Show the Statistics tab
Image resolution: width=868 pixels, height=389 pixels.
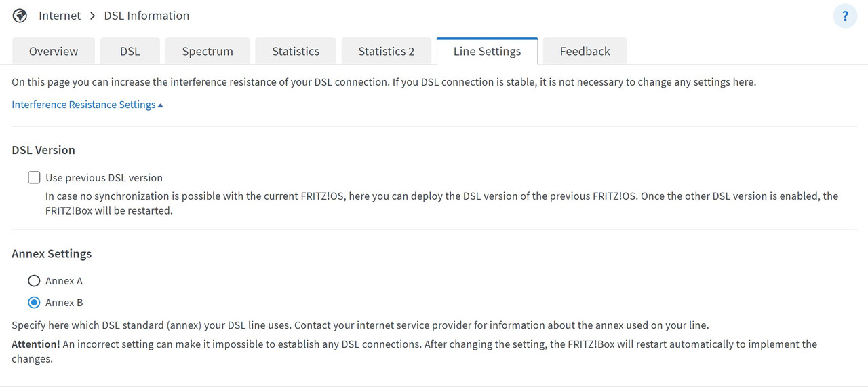tap(296, 52)
